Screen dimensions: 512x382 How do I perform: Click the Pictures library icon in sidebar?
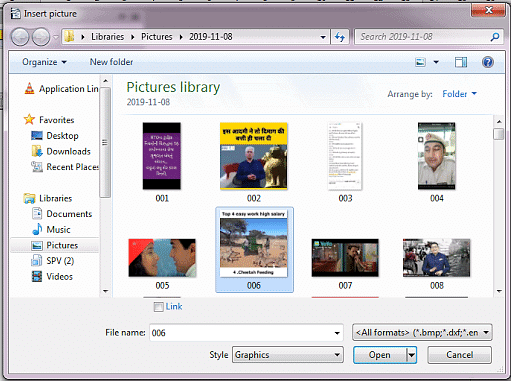pos(37,246)
